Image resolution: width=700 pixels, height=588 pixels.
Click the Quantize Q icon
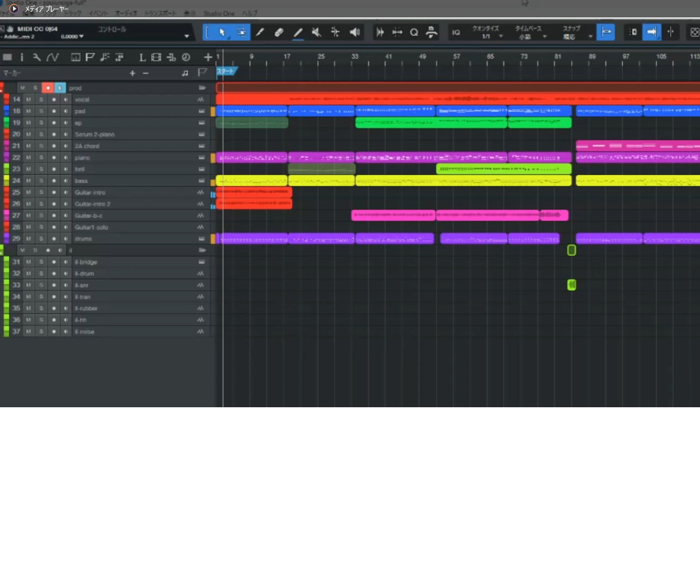(414, 33)
